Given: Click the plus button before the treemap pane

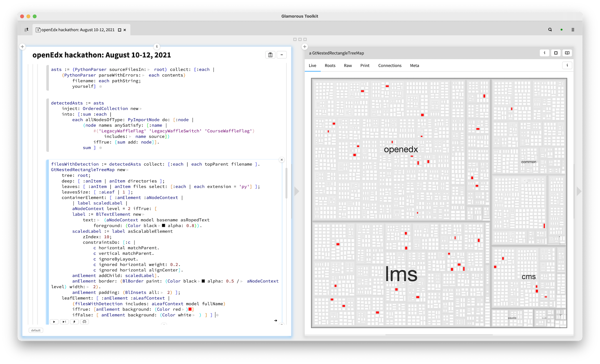Looking at the screenshot, I should [x=304, y=47].
